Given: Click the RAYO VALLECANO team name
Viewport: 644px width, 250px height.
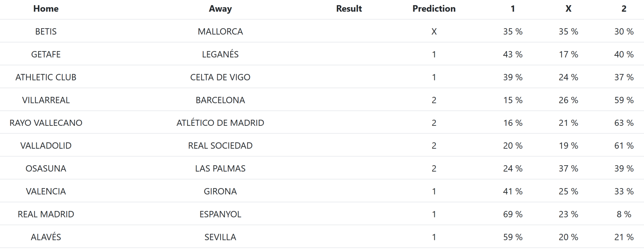Looking at the screenshot, I should [x=46, y=123].
